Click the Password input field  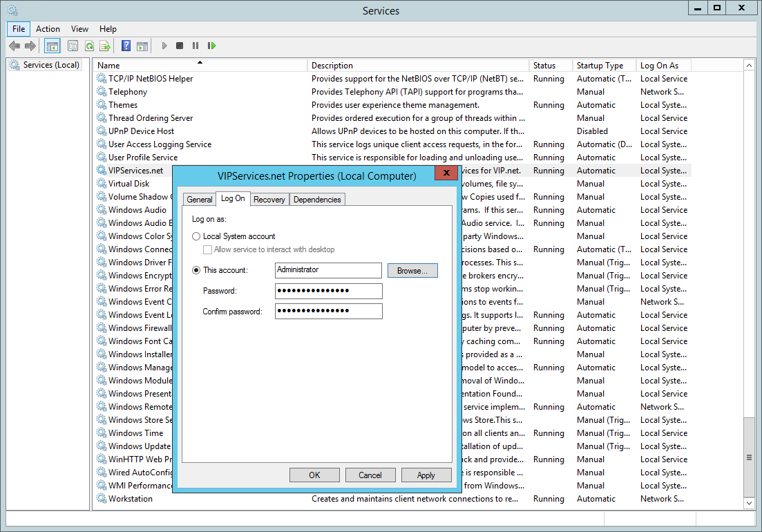coord(329,291)
